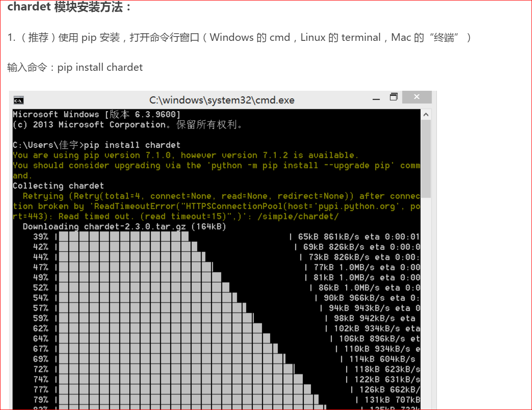532x410 pixels.
Task: Minimize the cmd.exe console window
Action: pyautogui.click(x=377, y=98)
